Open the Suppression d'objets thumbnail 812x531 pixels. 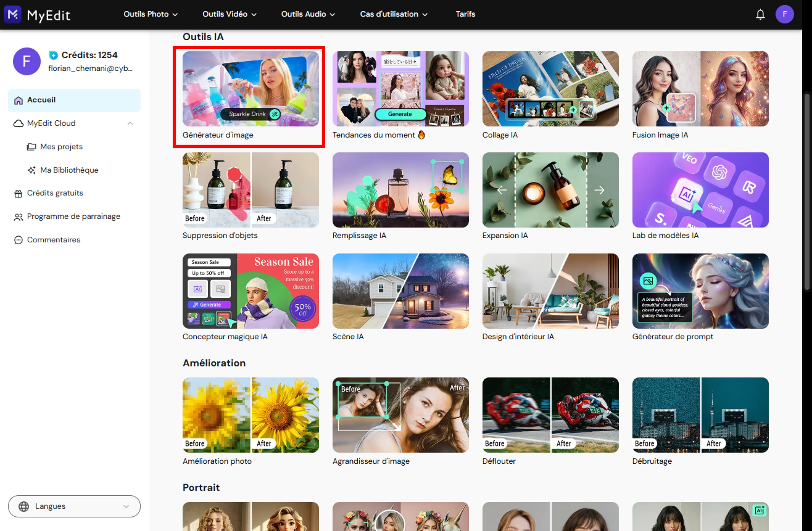tap(251, 190)
